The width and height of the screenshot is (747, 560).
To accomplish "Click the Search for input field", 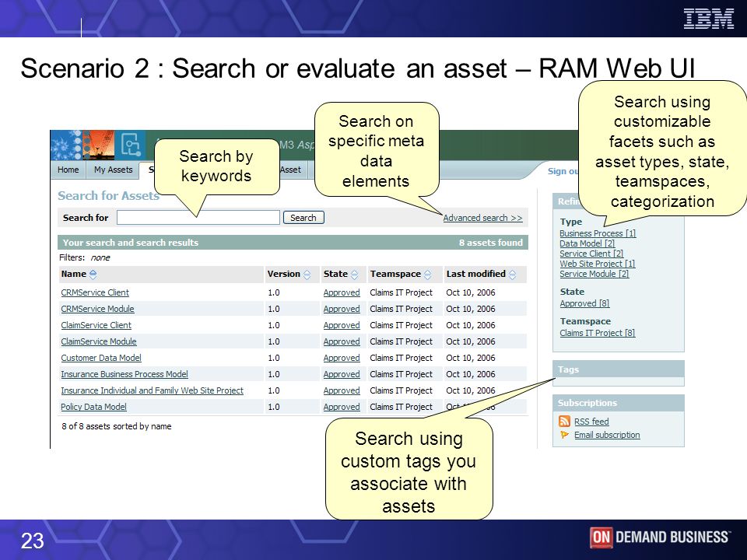I will [198, 218].
